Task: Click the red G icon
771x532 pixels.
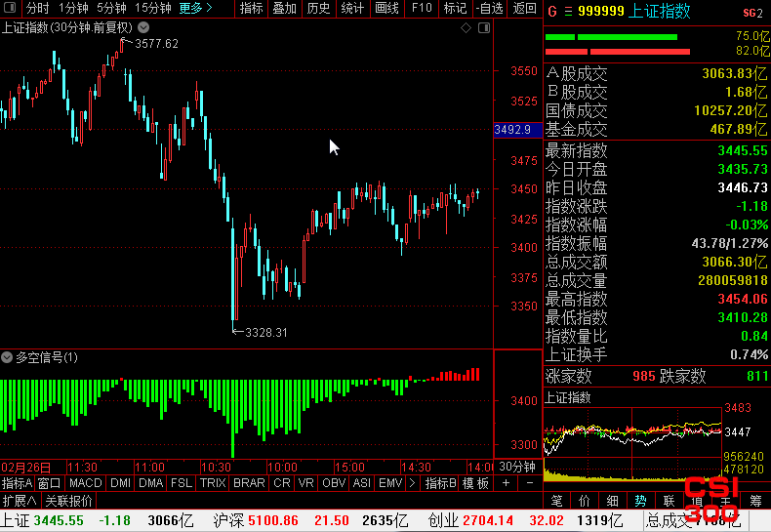Action: click(552, 12)
